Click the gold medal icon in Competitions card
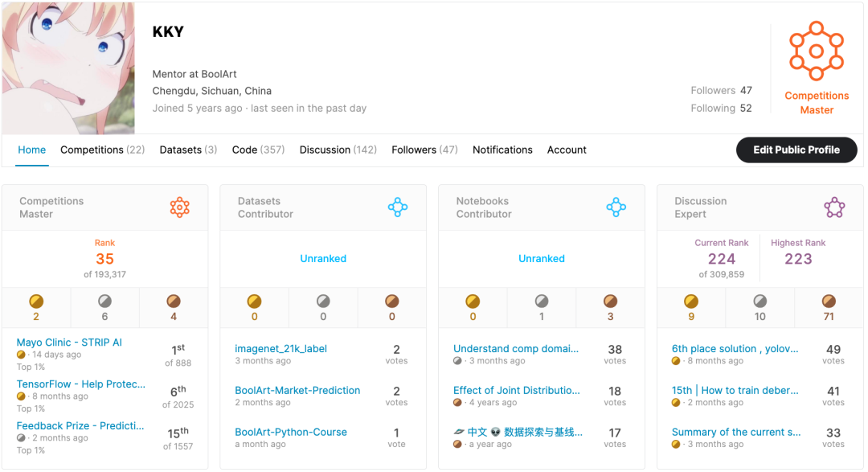868x472 pixels. coord(36,301)
